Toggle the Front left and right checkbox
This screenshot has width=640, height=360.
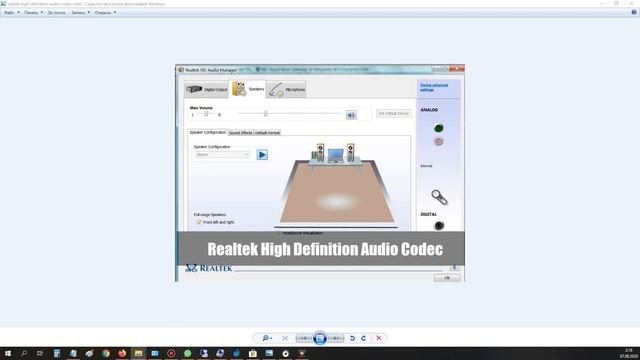coord(199,222)
